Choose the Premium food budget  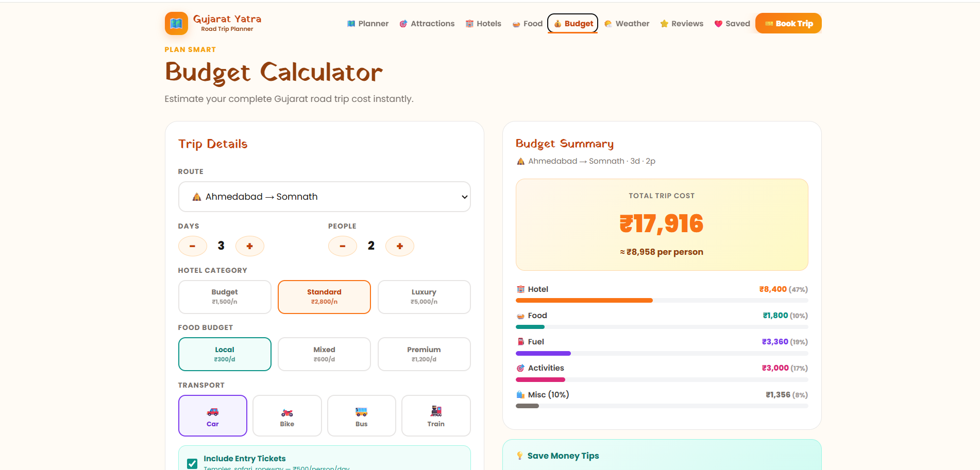(x=424, y=354)
